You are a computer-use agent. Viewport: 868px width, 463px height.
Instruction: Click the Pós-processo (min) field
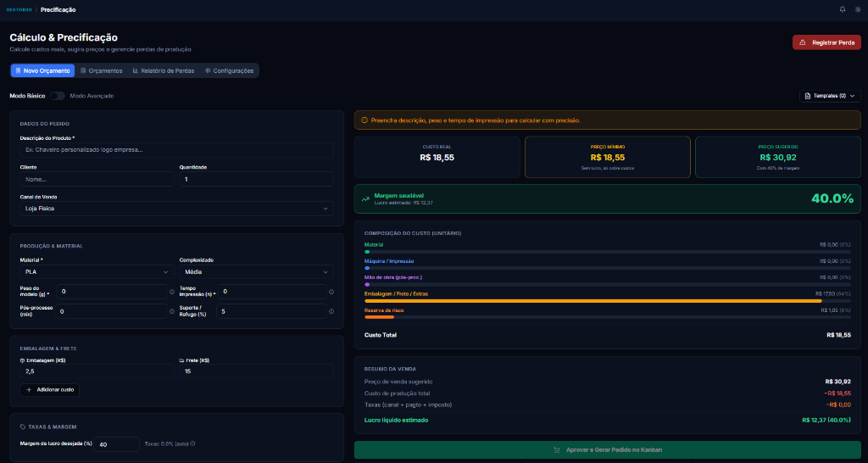[x=111, y=311]
